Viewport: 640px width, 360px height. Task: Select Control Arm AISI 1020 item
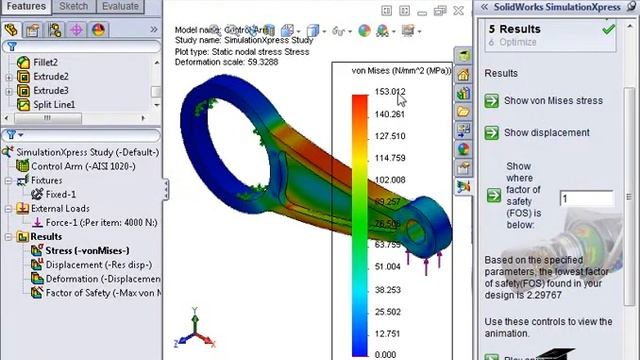(83, 166)
